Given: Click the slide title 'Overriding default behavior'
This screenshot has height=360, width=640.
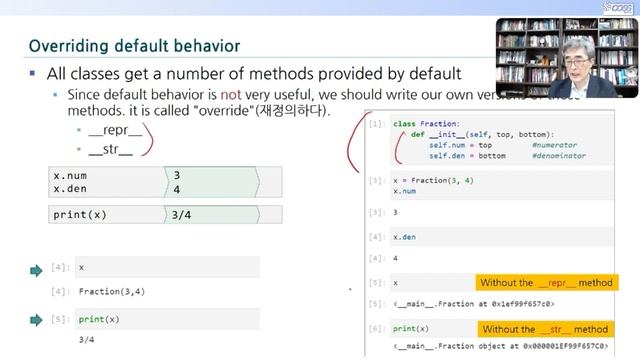Looking at the screenshot, I should pyautogui.click(x=134, y=46).
